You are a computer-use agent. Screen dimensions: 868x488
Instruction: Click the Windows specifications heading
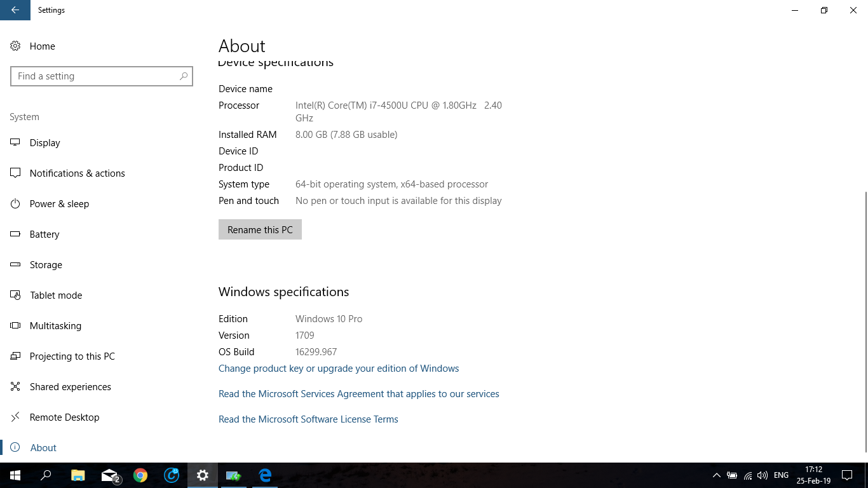pyautogui.click(x=284, y=292)
